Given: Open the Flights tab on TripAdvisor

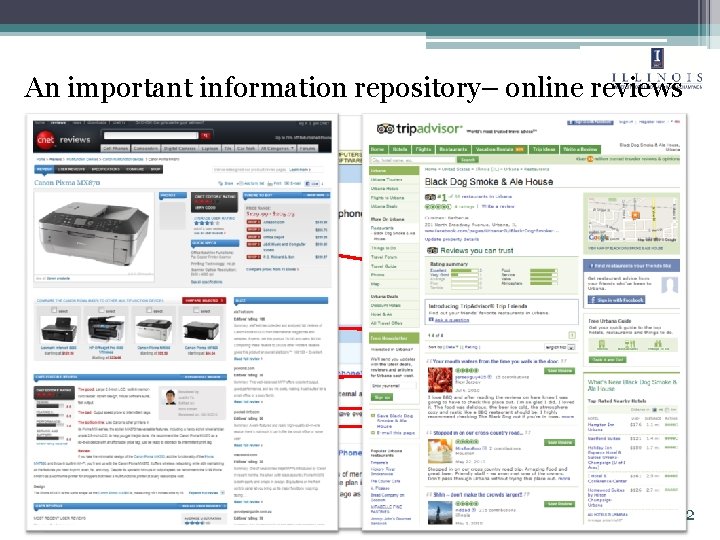Looking at the screenshot, I should click(x=423, y=149).
